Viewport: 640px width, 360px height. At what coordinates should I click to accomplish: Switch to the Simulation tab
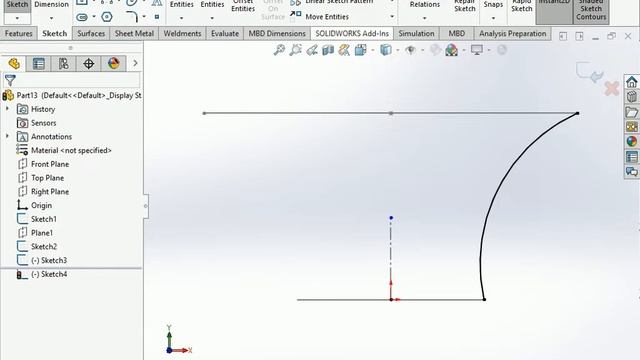point(416,33)
